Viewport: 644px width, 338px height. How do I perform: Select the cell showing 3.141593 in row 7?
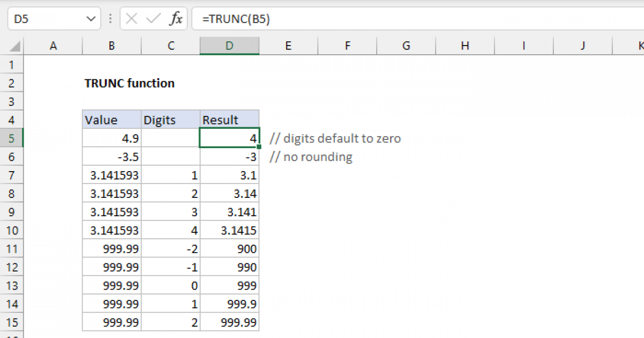[111, 175]
